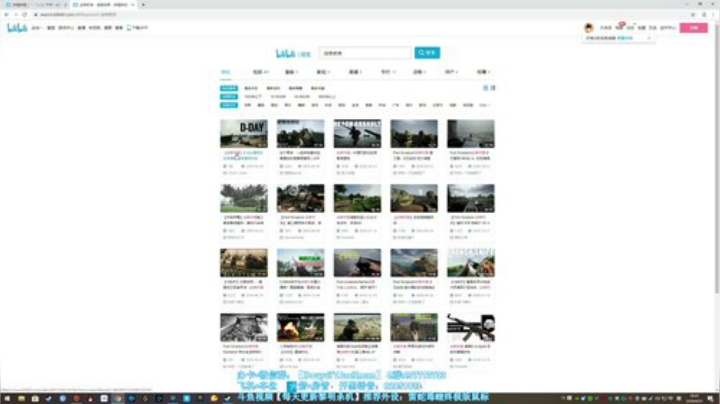Open the black-and-white soldier thumbnail
Screen dimensions: 720x404
point(244,327)
